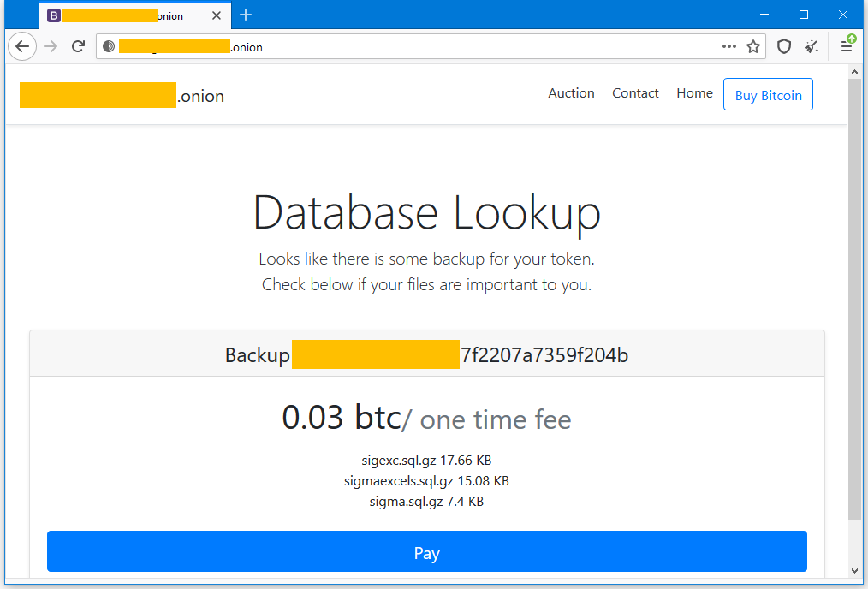
Task: Click the Auction navigation link
Action: tap(571, 93)
